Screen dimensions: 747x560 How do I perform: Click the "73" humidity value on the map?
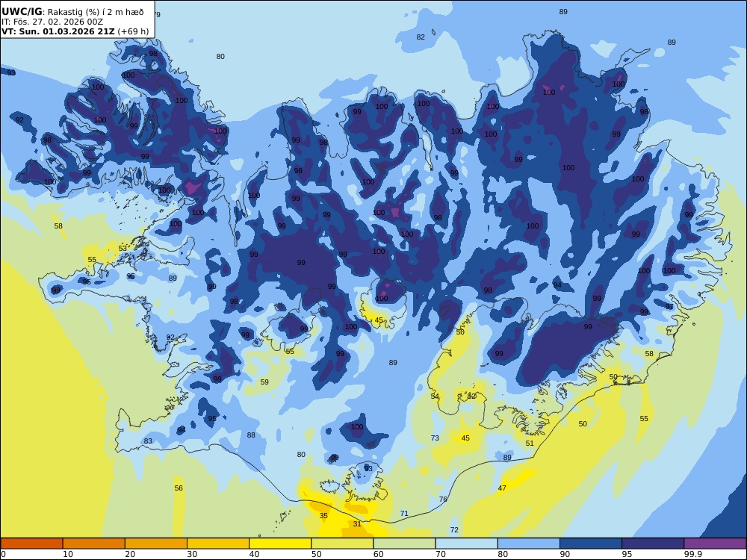[x=435, y=438]
